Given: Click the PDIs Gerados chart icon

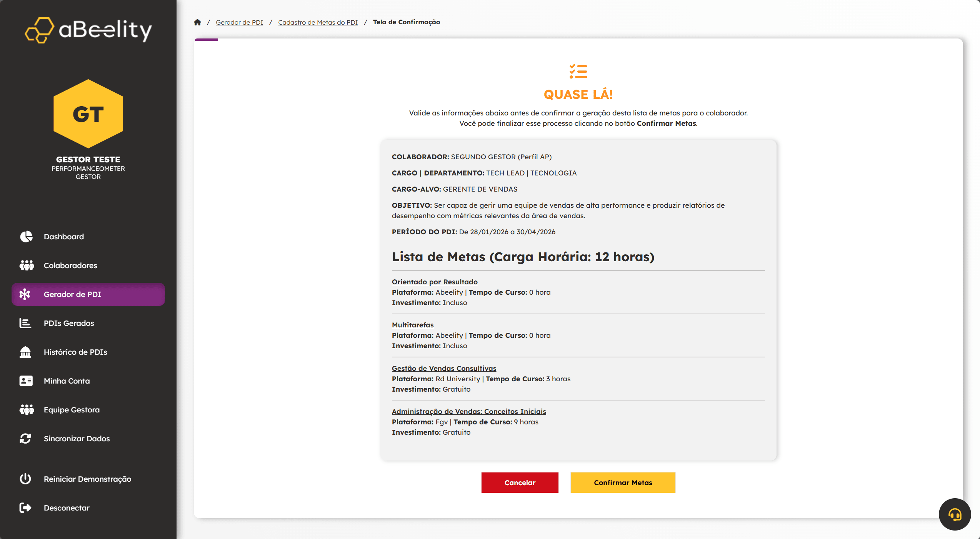Looking at the screenshot, I should pos(25,323).
